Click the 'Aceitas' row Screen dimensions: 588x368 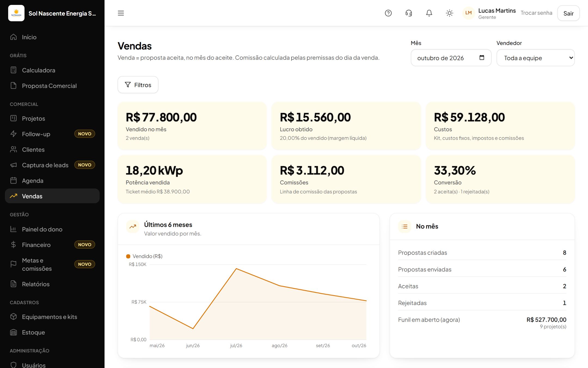482,286
